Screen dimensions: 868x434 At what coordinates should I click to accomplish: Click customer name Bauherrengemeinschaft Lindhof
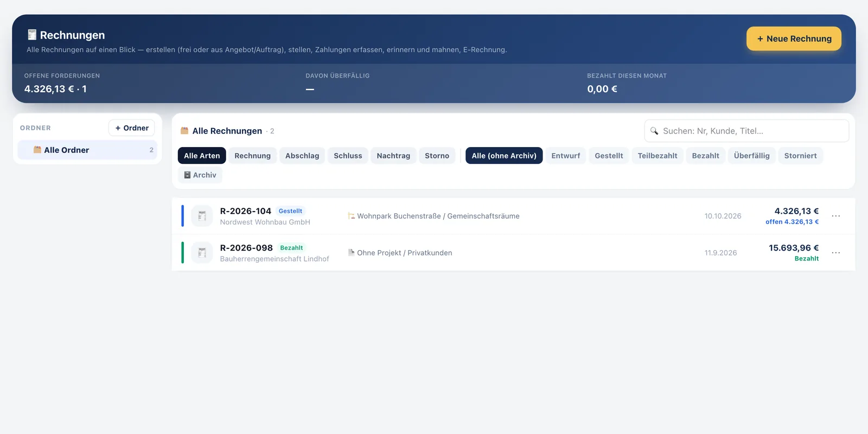(x=275, y=259)
